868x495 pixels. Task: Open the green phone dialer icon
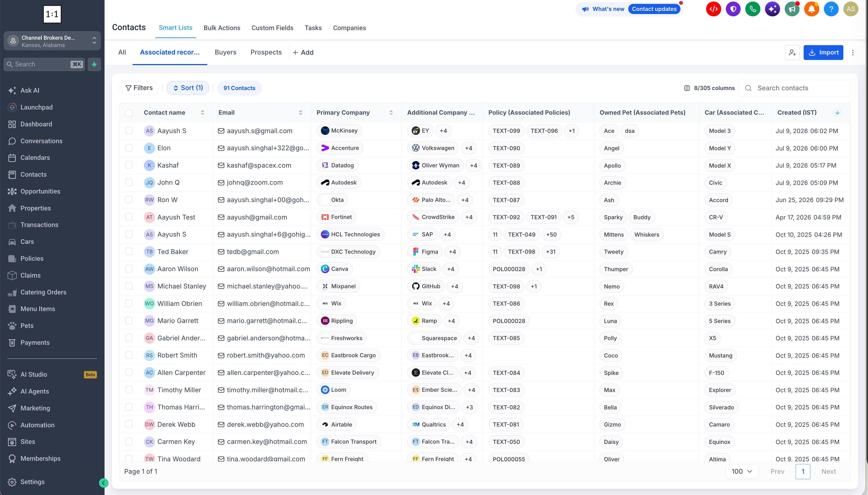point(753,9)
